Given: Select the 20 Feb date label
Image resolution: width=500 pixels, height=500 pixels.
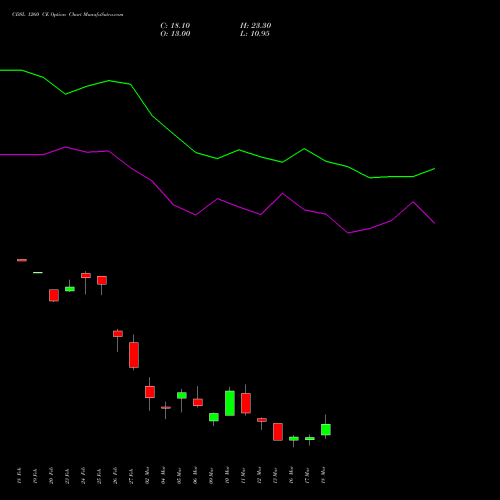Looking at the screenshot, I should pos(51,476).
